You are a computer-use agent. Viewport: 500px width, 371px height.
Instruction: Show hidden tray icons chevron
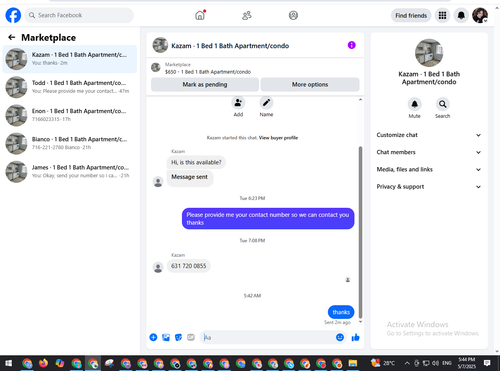point(407,363)
